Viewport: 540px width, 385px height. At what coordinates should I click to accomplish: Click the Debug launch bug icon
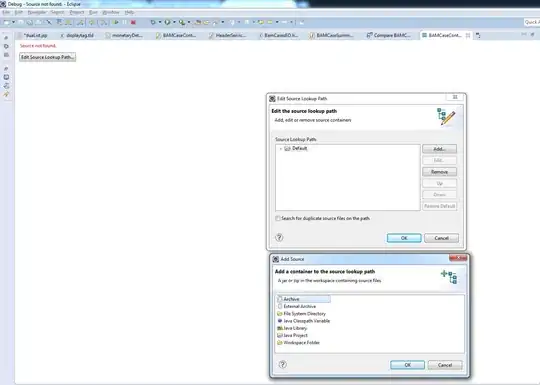[153, 22]
